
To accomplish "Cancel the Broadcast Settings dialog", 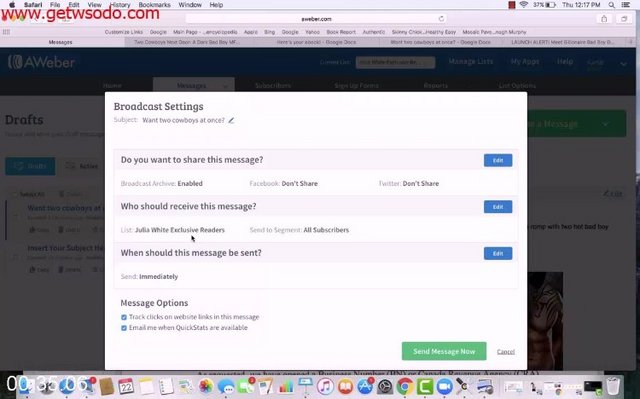I will coord(506,352).
